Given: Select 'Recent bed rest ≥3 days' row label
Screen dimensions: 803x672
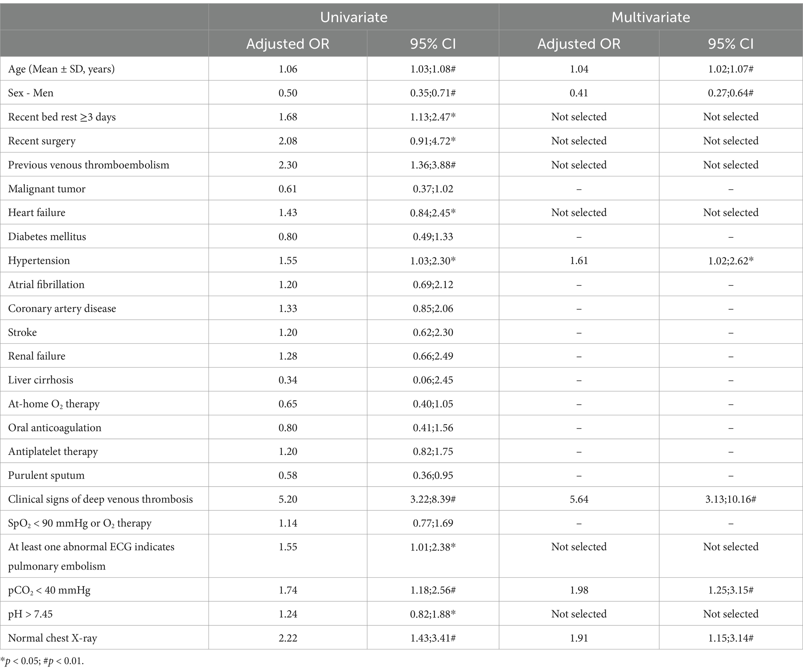Looking at the screenshot, I should (x=62, y=117).
